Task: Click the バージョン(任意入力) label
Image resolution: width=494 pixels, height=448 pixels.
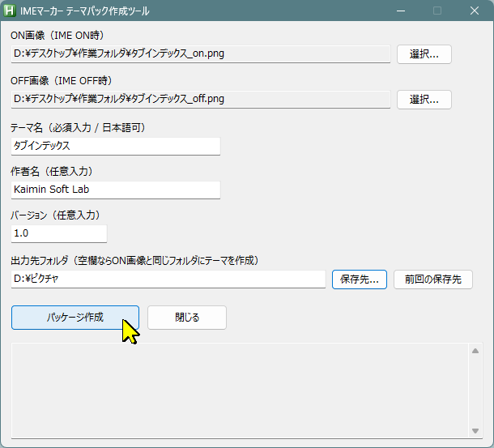Action: click(56, 215)
